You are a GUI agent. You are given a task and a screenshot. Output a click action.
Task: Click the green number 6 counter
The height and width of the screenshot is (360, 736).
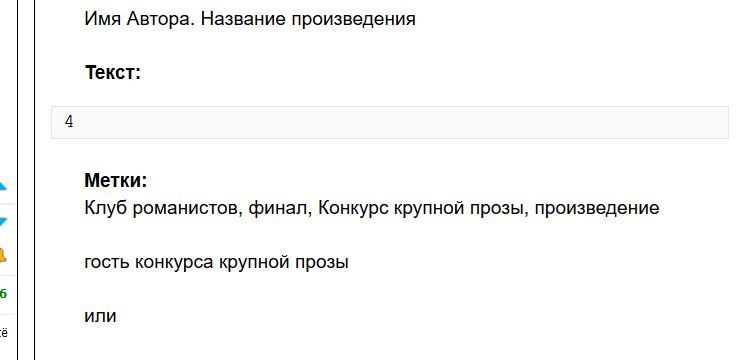tap(3, 294)
